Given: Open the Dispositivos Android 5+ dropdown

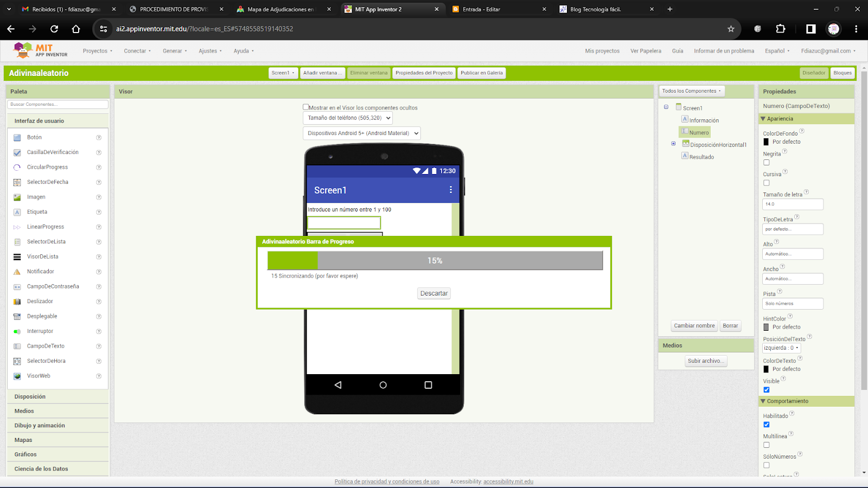Looking at the screenshot, I should pos(362,133).
